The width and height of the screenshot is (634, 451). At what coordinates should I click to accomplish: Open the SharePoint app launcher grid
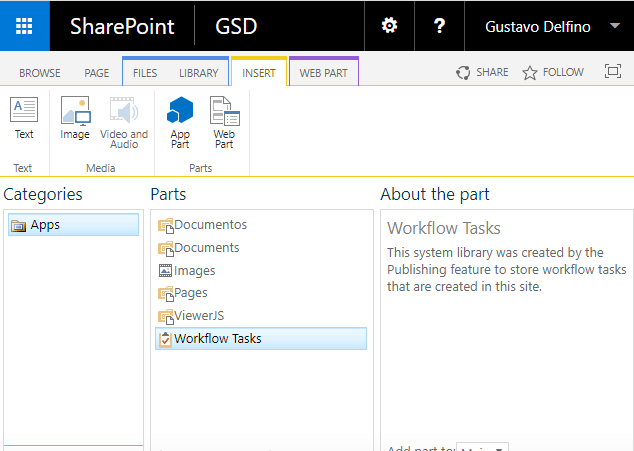25,26
